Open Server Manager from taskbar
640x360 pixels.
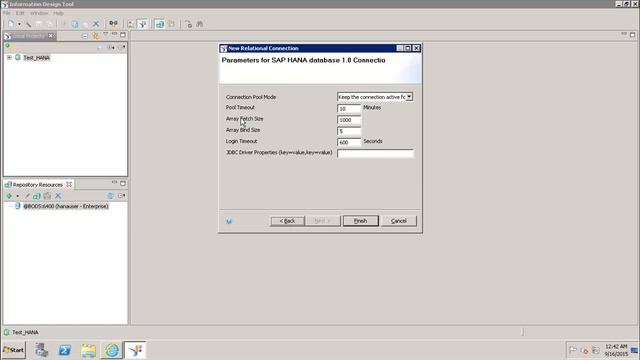(x=41, y=350)
